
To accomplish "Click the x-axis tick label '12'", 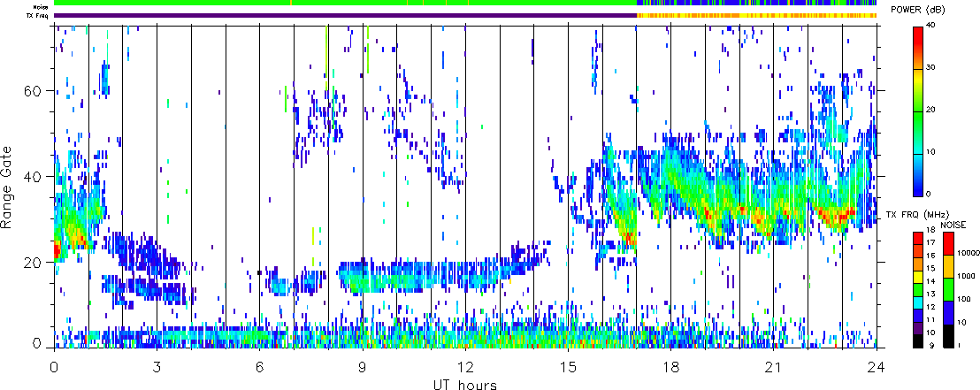I will [465, 368].
